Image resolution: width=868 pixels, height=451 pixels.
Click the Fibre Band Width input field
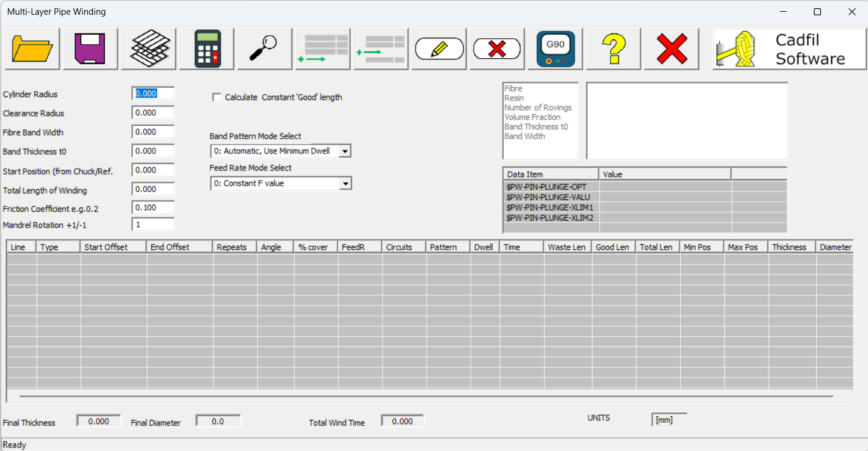point(154,132)
